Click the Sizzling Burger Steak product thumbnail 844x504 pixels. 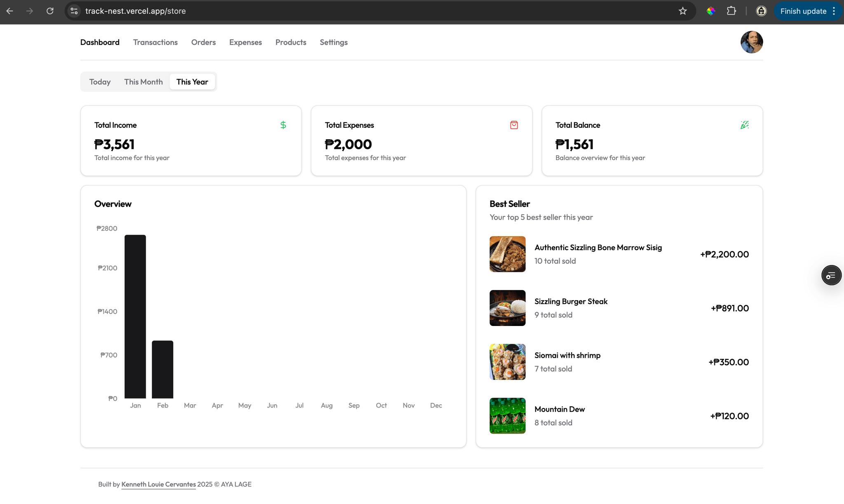(507, 308)
